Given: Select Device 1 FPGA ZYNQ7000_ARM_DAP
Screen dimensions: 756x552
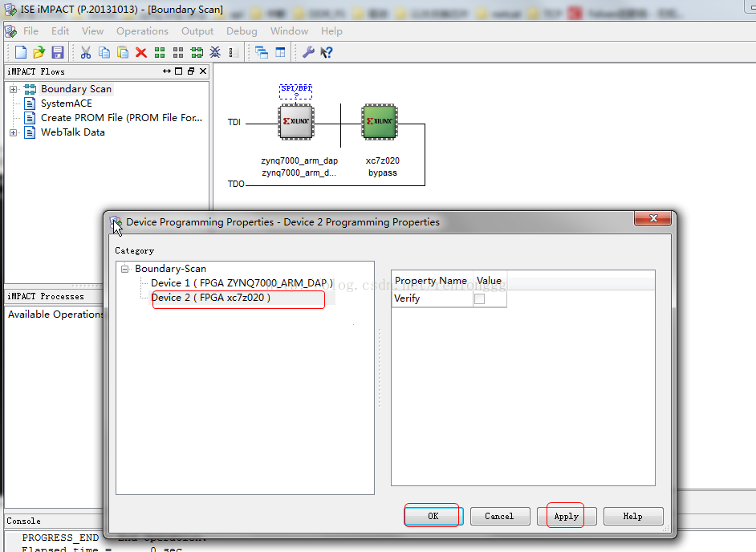Looking at the screenshot, I should pyautogui.click(x=242, y=283).
